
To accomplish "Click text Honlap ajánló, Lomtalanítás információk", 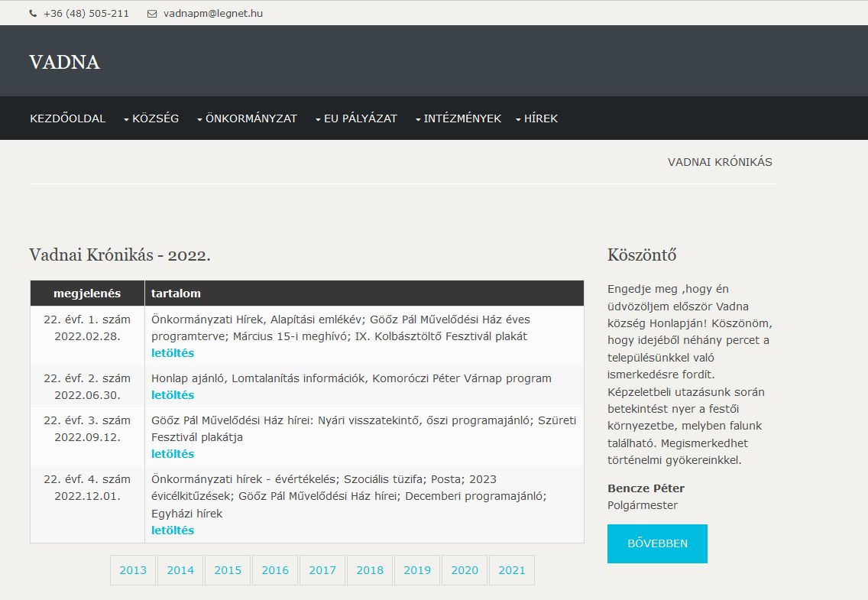I will pyautogui.click(x=258, y=378).
